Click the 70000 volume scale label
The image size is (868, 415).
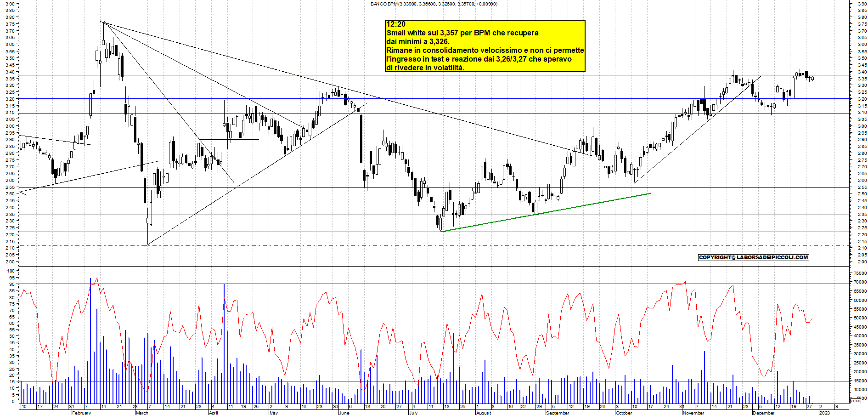click(860, 282)
